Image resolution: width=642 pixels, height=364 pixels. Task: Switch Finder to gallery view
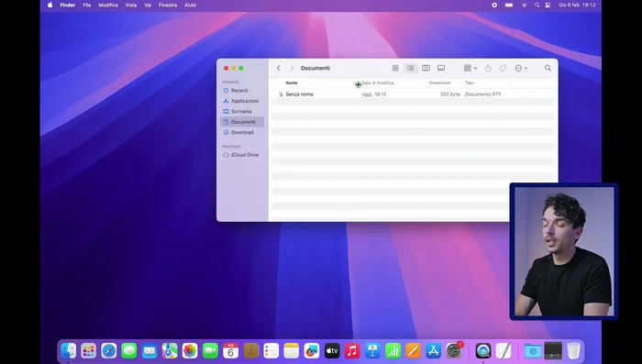point(441,68)
